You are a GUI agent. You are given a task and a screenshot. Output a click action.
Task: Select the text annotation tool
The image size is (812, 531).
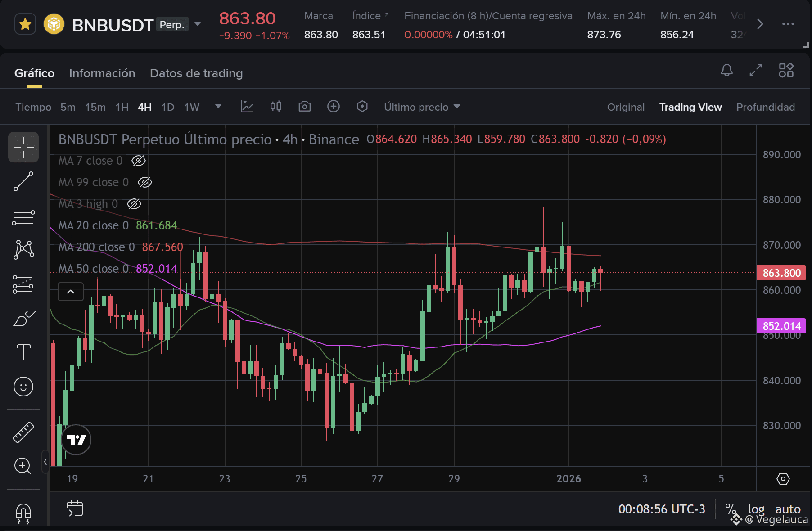tap(23, 352)
